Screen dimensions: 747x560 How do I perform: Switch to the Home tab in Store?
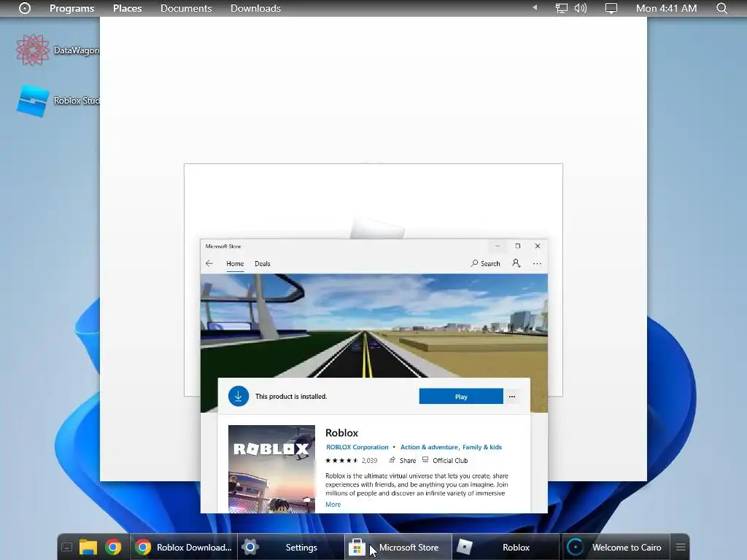pos(235,264)
